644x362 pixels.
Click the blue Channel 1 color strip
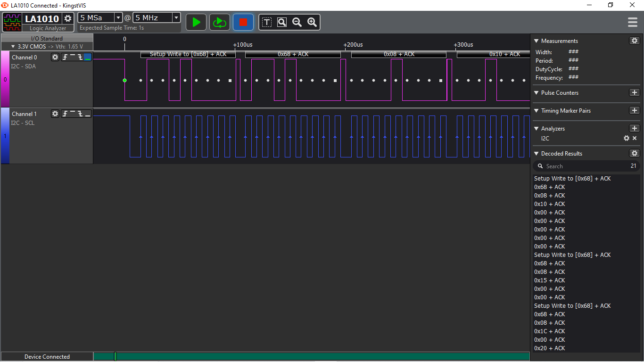coord(5,136)
